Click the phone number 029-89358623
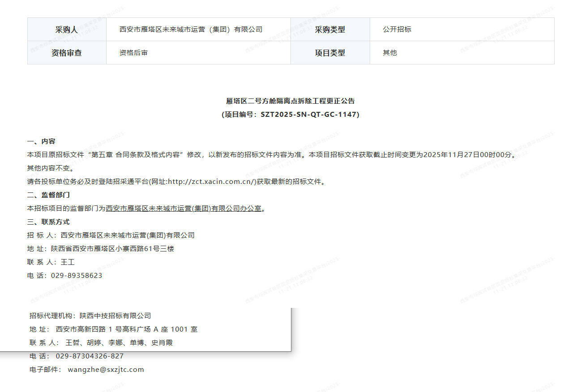This screenshot has width=581, height=392. pos(77,276)
